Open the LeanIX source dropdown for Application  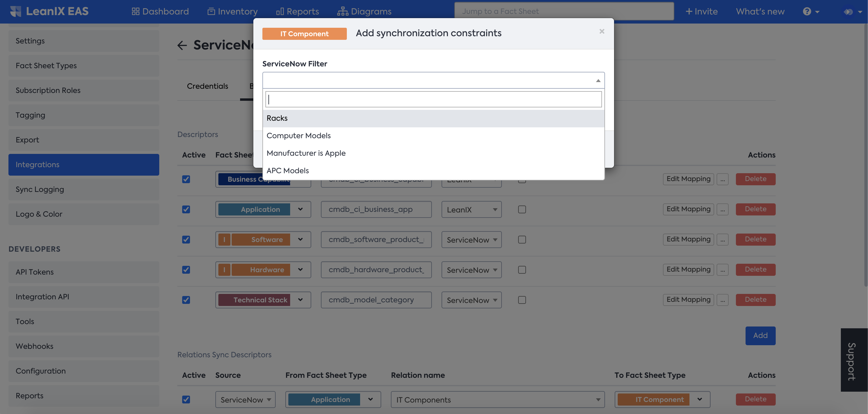[471, 209]
